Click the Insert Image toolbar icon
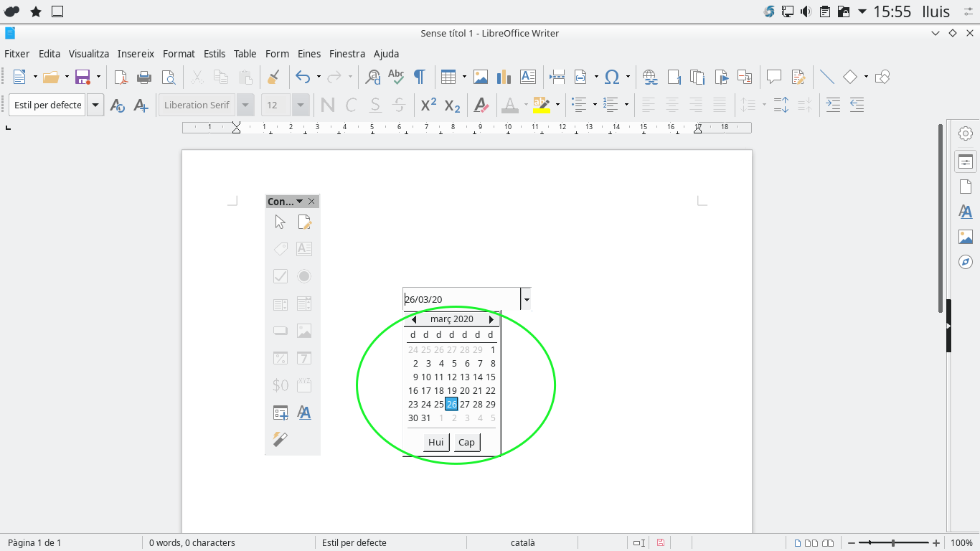Screen dimensions: 980x551 (x=480, y=77)
